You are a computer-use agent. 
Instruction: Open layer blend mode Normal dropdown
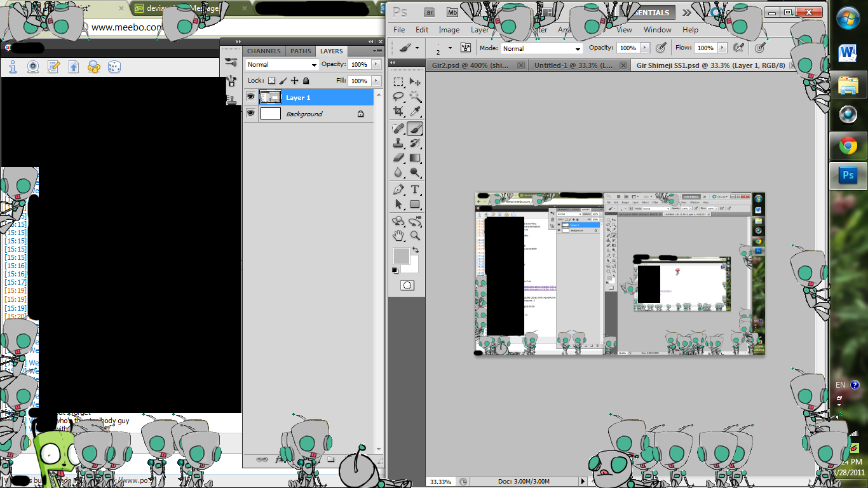tap(281, 65)
